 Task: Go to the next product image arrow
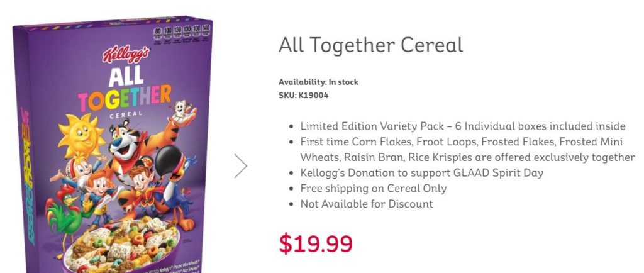pos(241,166)
